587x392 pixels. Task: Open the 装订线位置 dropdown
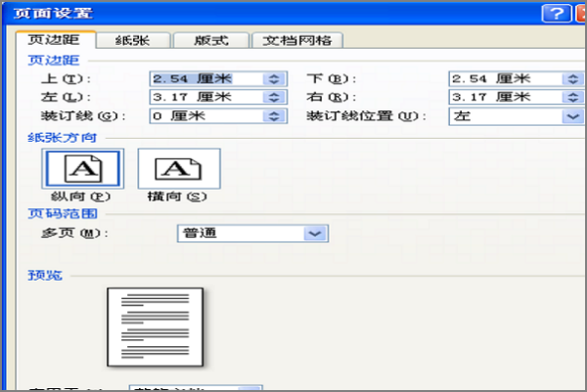[x=573, y=115]
